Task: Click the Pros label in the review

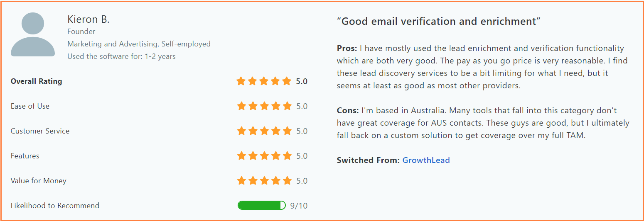Action: 347,48
